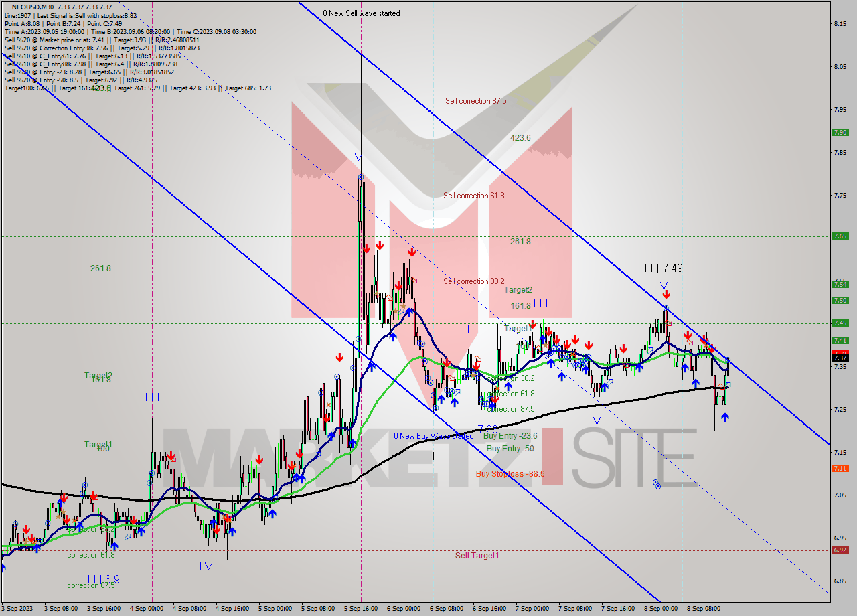The image size is (857, 616).
Task: Click the '7 Sep 00:00' time axis label
Action: (x=532, y=609)
